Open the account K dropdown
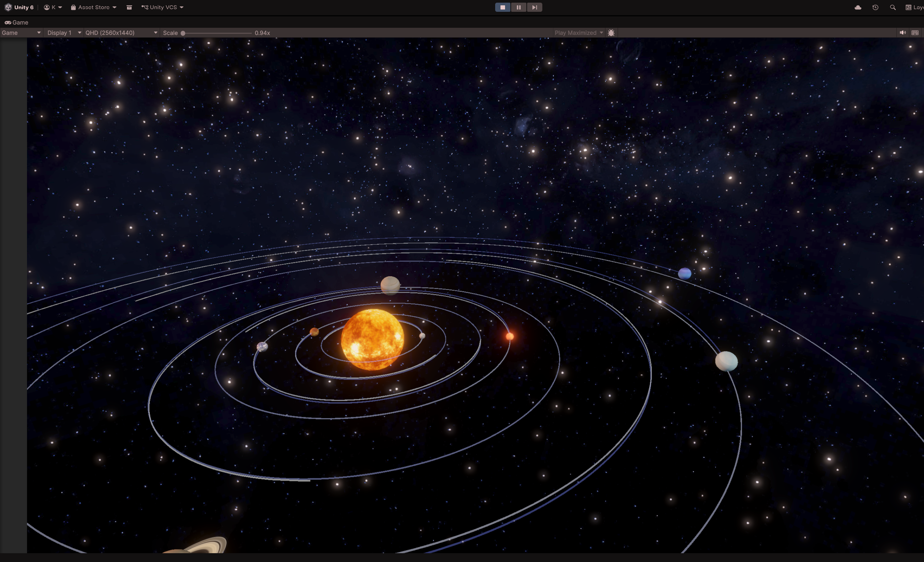The width and height of the screenshot is (924, 562). tap(53, 7)
